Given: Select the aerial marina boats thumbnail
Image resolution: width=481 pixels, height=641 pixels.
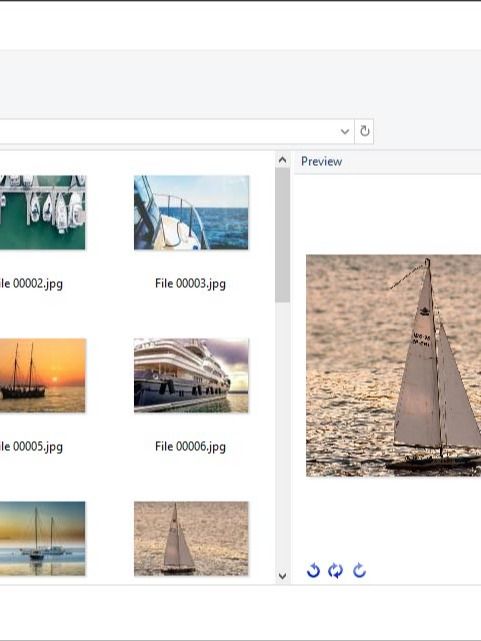Looking at the screenshot, I should (43, 212).
